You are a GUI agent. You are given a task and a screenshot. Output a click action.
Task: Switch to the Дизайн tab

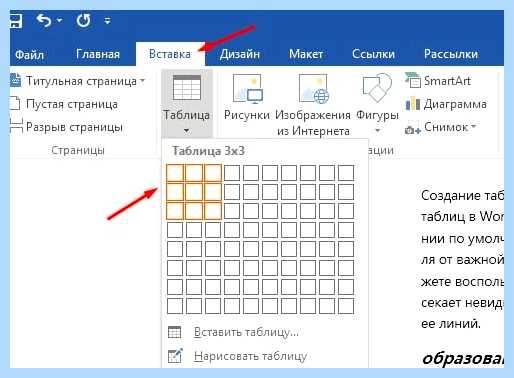click(239, 54)
